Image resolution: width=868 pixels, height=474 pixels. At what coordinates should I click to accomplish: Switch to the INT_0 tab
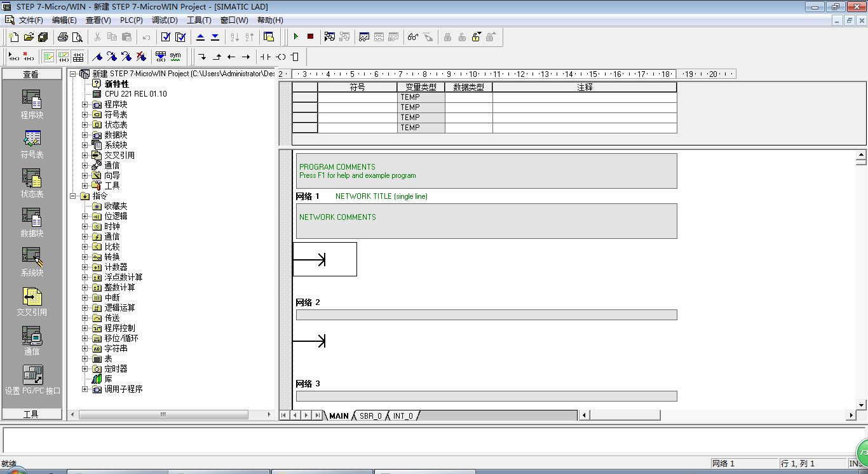(x=403, y=416)
